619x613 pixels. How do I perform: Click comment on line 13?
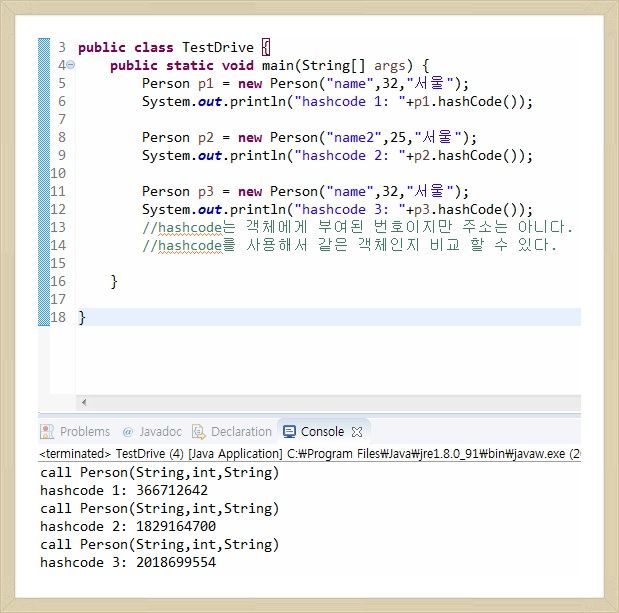click(357, 227)
